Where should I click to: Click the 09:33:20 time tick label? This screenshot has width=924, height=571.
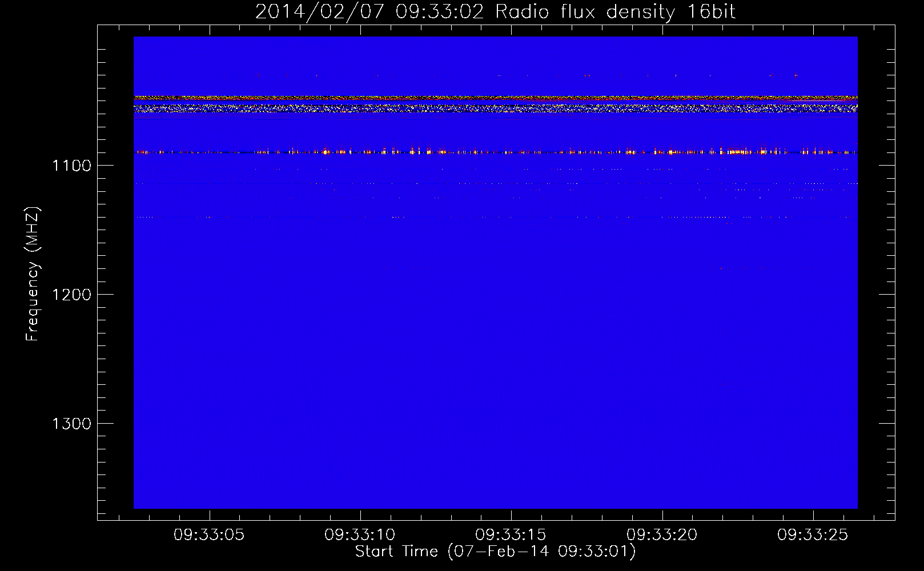pyautogui.click(x=662, y=535)
